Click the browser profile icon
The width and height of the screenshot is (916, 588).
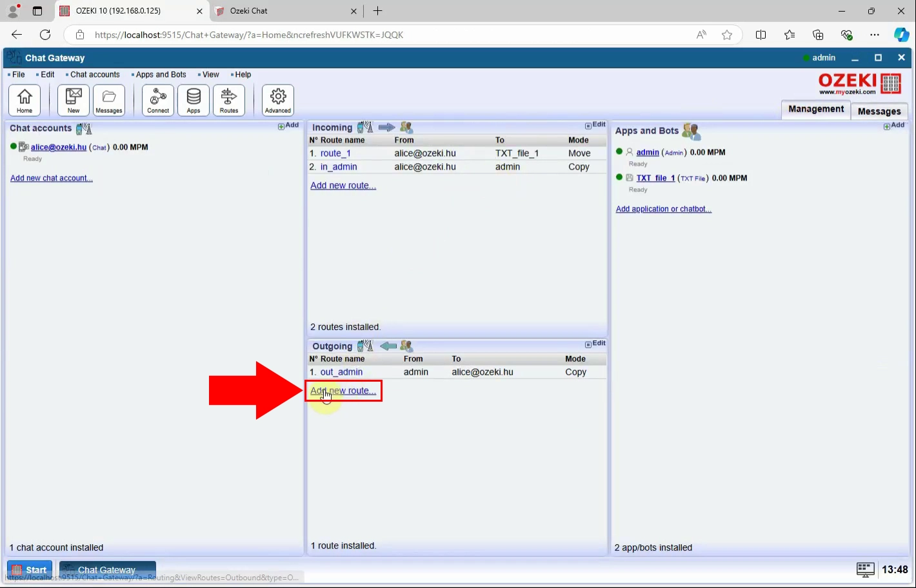click(x=13, y=11)
